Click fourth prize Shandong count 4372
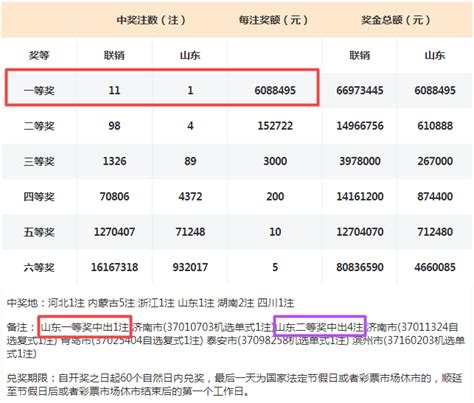The height and width of the screenshot is (403, 474). click(x=190, y=196)
